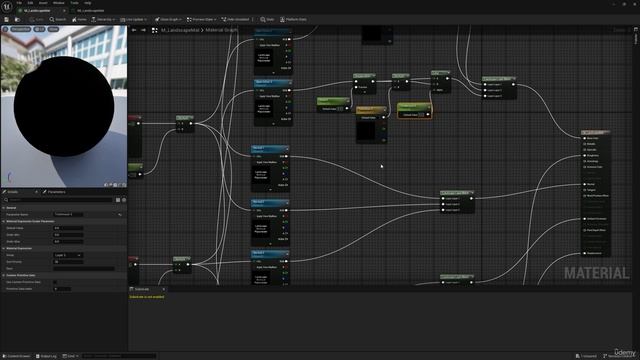Select the Details panel tab

[x=13, y=192]
